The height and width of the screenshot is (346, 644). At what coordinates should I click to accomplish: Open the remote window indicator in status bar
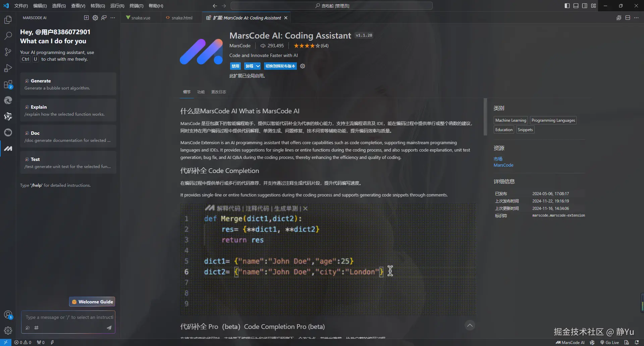(6, 342)
